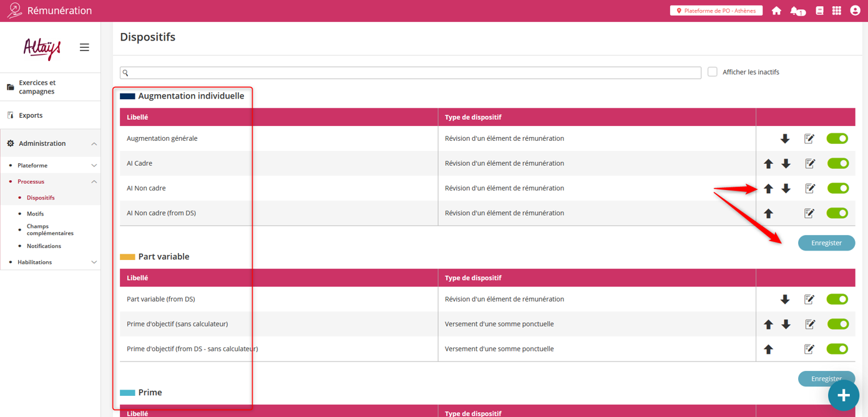Screen dimensions: 868x417
Task: Open the apps grid icon
Action: 837,11
